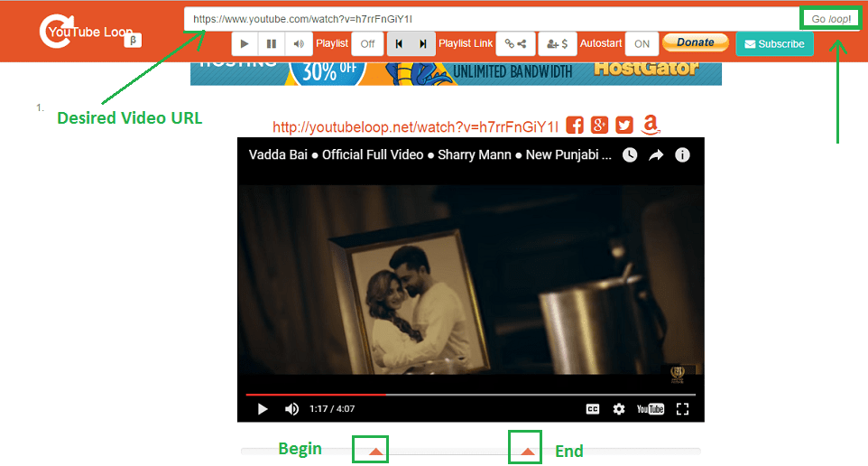Screen dimensions: 868x466
Task: Pause playback from the toolbar
Action: 272,43
